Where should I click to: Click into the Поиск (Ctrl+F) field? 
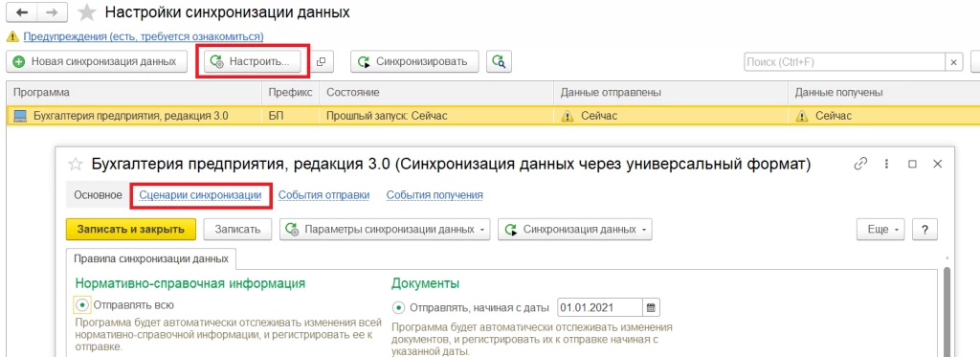coord(844,62)
